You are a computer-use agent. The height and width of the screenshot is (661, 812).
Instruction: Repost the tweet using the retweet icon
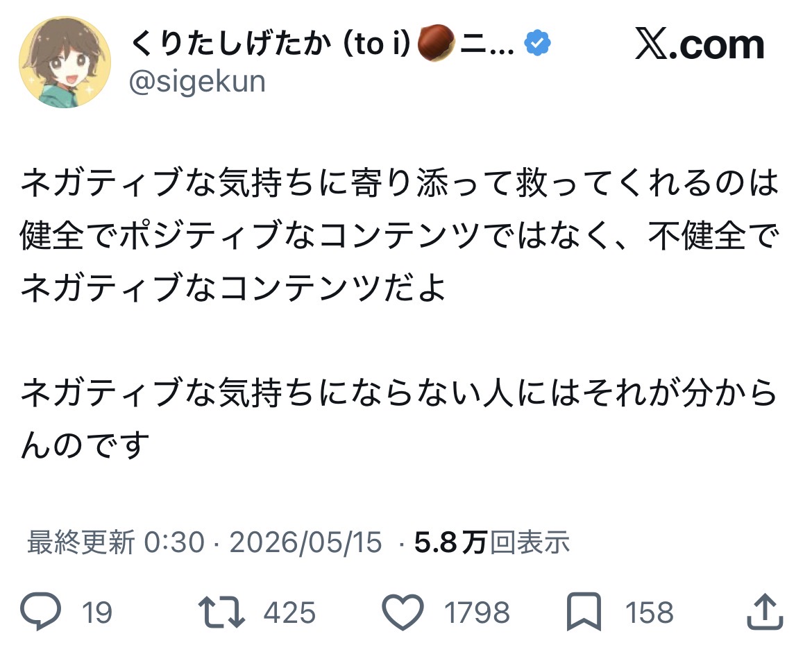pyautogui.click(x=221, y=612)
